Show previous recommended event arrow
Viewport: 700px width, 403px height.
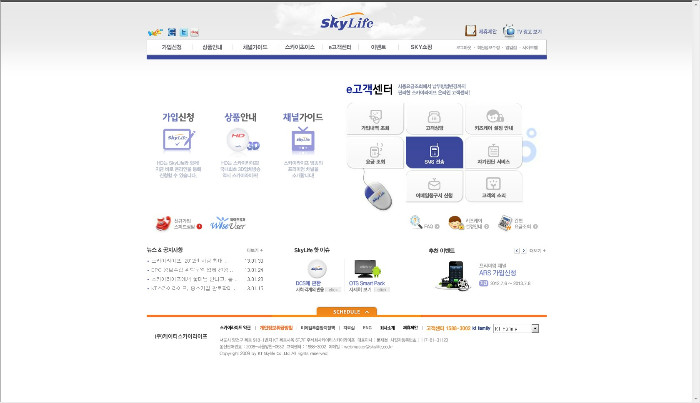point(517,251)
